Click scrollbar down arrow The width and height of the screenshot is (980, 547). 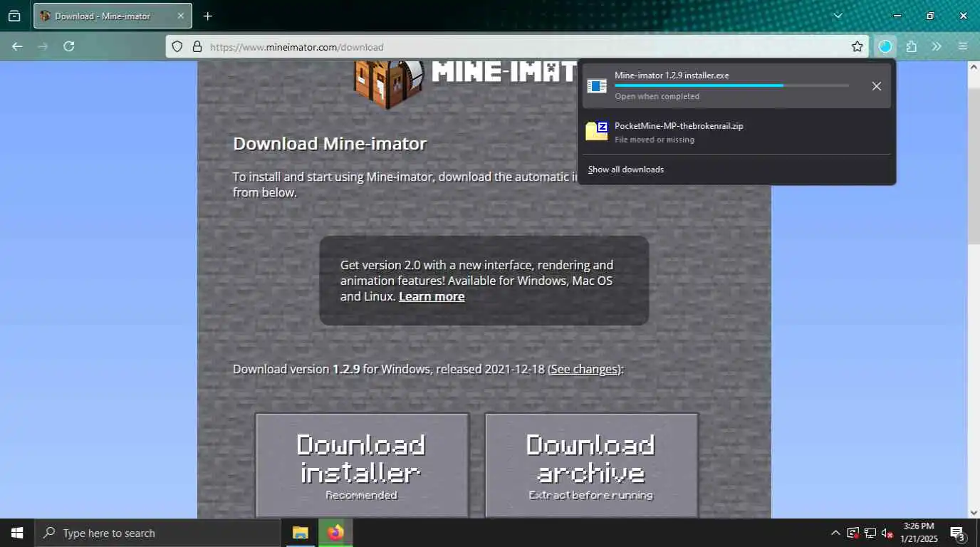974,513
